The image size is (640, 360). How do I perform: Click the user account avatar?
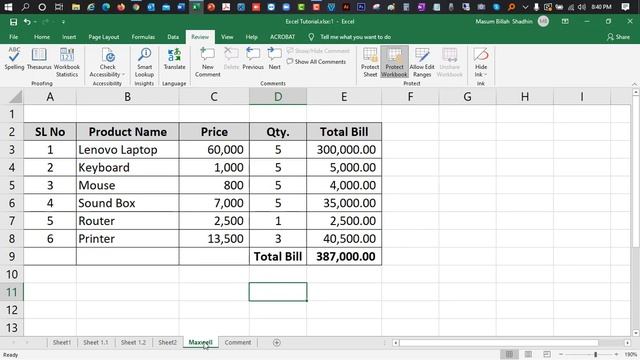point(543,21)
